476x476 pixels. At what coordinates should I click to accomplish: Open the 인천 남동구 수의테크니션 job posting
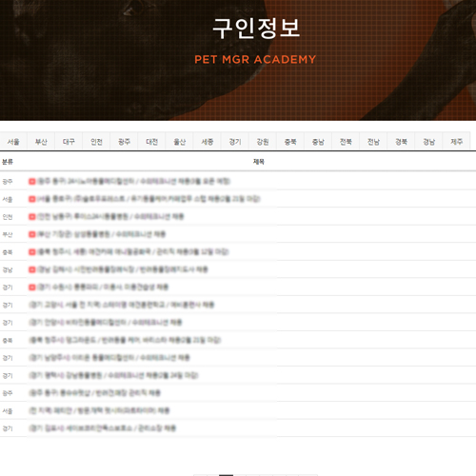tap(110, 216)
